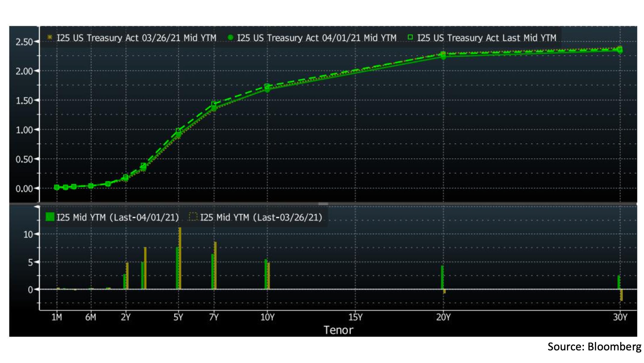This screenshot has width=644, height=363.
Task: Click the green swatch for Last-04/01/21 series
Action: (50, 217)
